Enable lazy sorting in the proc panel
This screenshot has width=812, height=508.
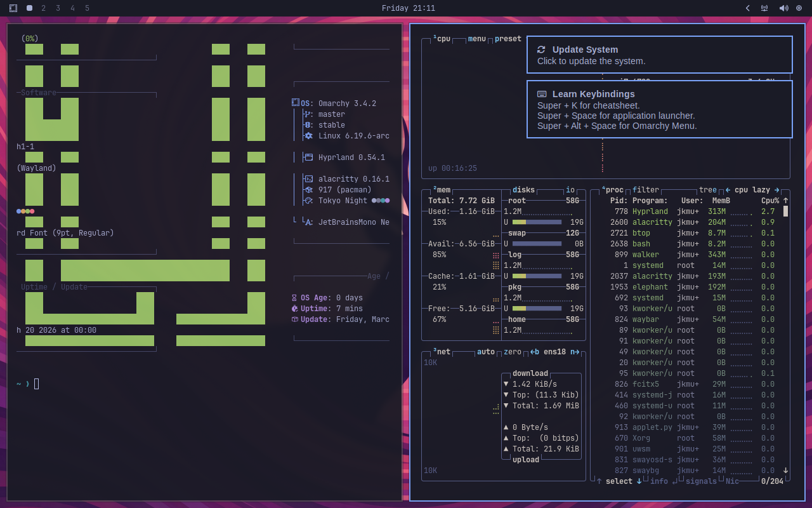point(761,189)
